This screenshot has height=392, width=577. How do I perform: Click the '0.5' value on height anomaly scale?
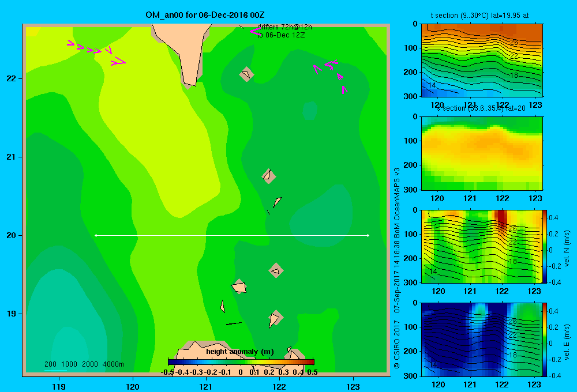tap(312, 372)
